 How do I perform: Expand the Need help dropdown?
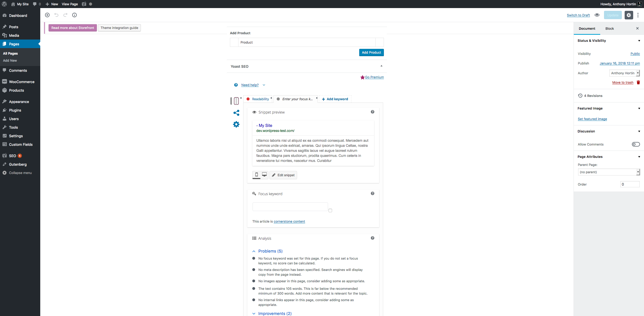point(264,85)
